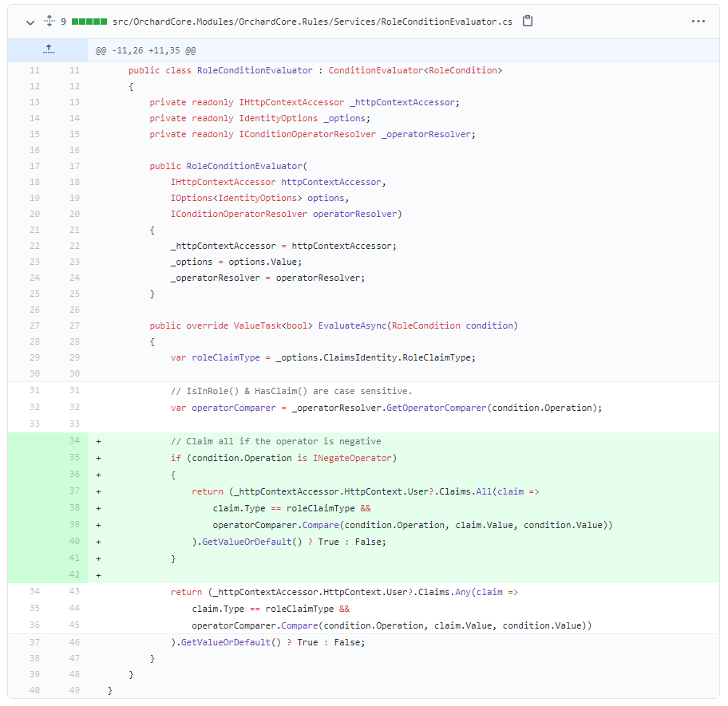Screen dimensions: 728x706
Task: Click the added comment "// Claim all if the operator is negative"
Action: [x=275, y=441]
